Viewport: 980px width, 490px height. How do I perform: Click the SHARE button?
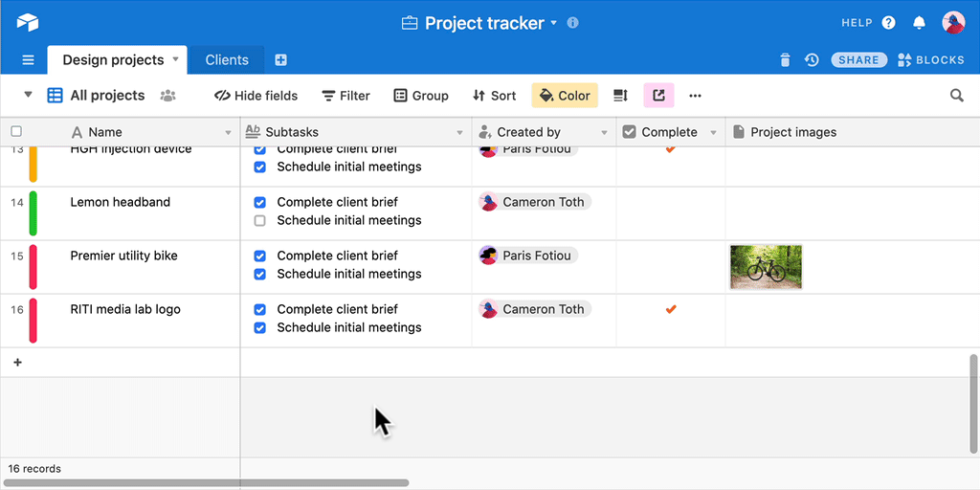857,59
